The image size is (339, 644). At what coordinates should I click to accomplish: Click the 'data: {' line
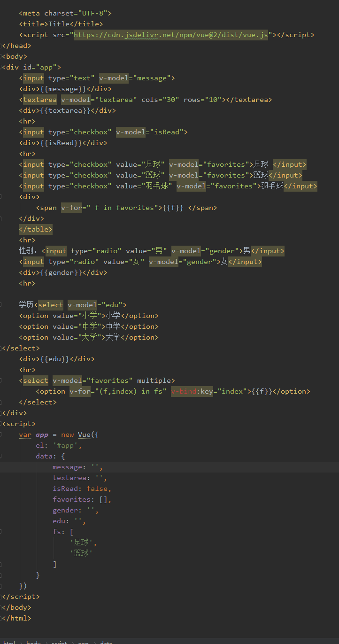point(50,456)
